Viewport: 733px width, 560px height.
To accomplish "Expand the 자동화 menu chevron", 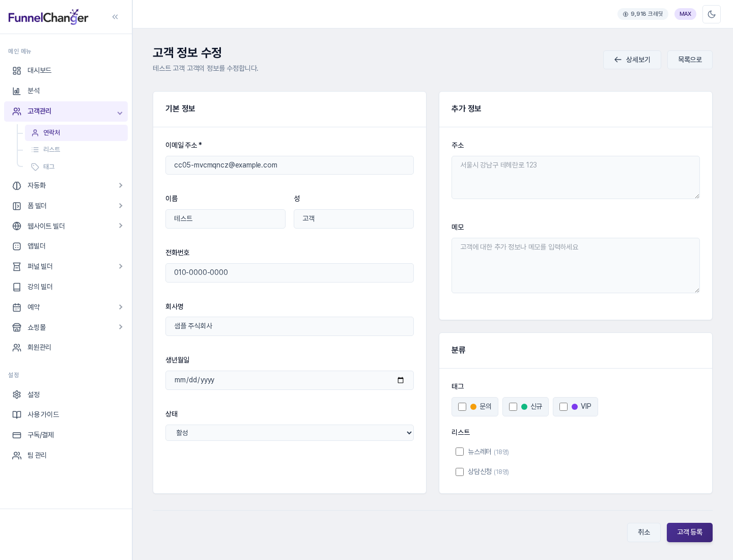I will [121, 185].
